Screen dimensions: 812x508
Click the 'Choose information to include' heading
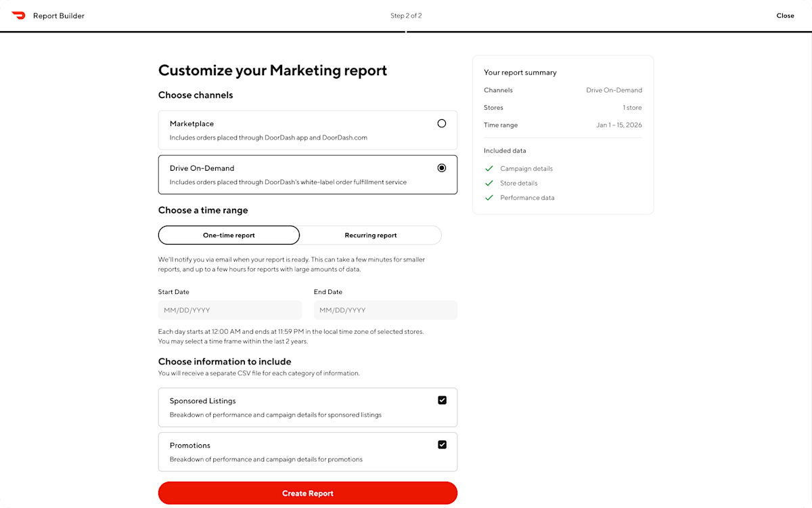[225, 362]
